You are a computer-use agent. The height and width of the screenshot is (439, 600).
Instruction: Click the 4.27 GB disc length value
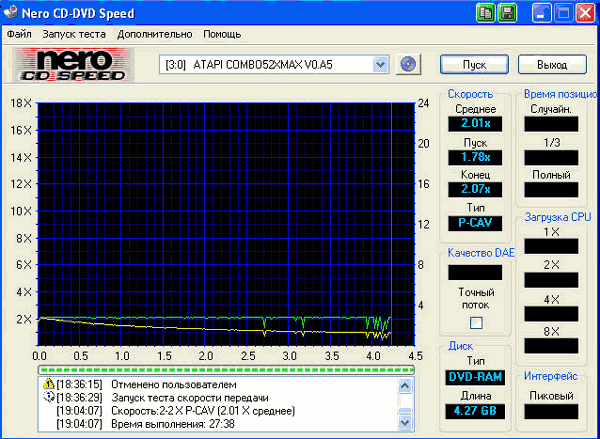[x=475, y=411]
